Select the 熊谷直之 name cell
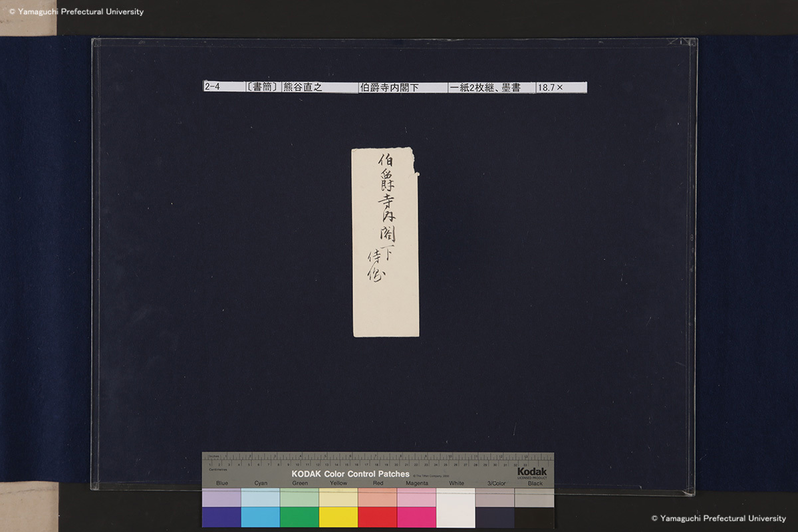798x532 pixels. click(319, 87)
